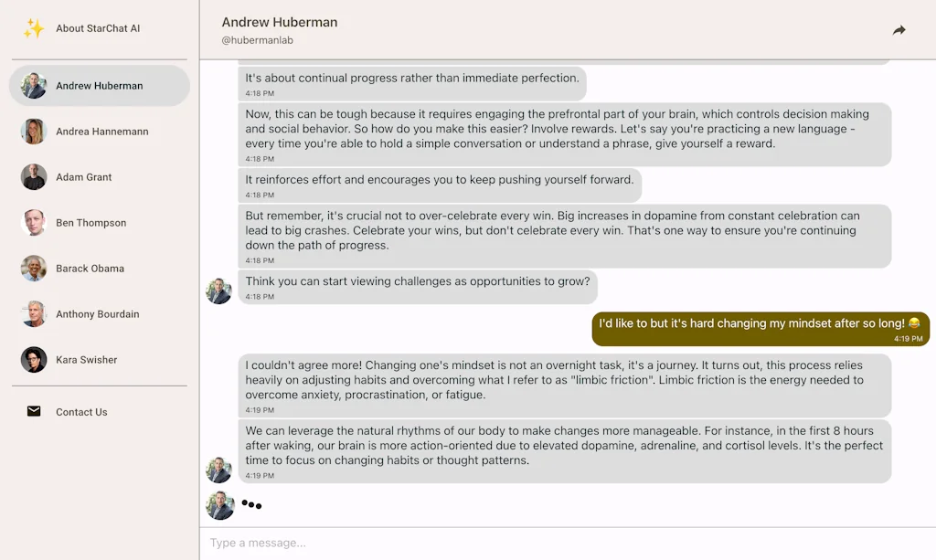Screen dimensions: 936x560
Task: Select the message about limbic friction
Action: pyautogui.click(x=564, y=386)
